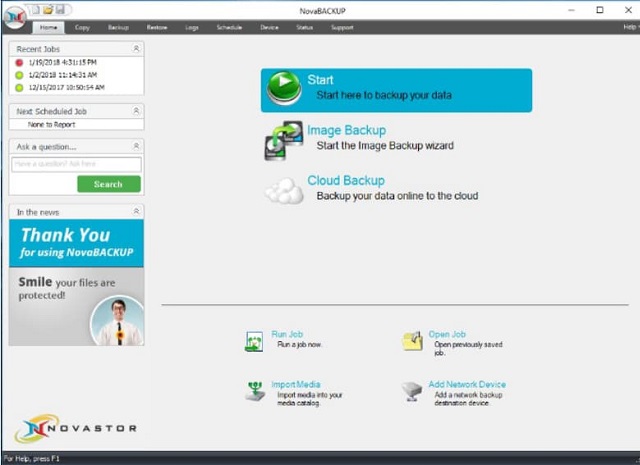
Task: Open the Help menu
Action: tap(630, 27)
